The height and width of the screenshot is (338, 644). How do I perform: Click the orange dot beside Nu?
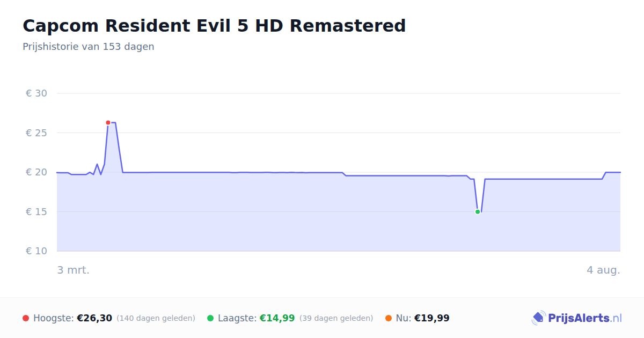tap(389, 318)
